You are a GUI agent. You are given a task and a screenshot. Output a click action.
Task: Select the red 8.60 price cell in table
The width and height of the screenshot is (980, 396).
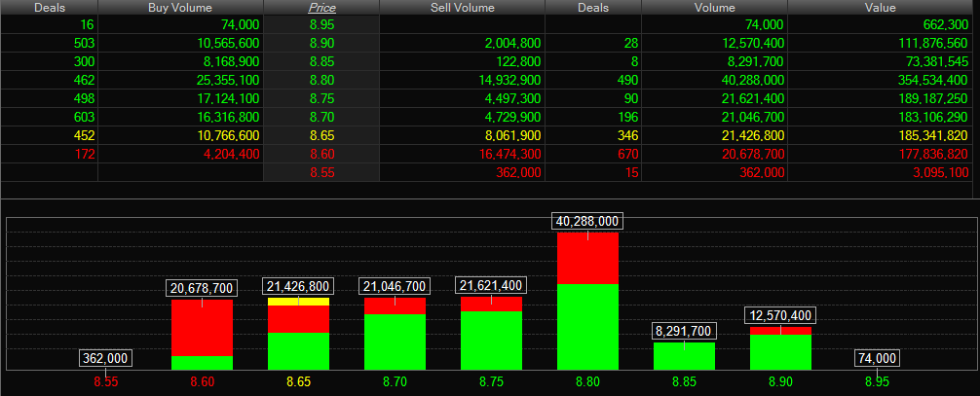click(x=321, y=154)
